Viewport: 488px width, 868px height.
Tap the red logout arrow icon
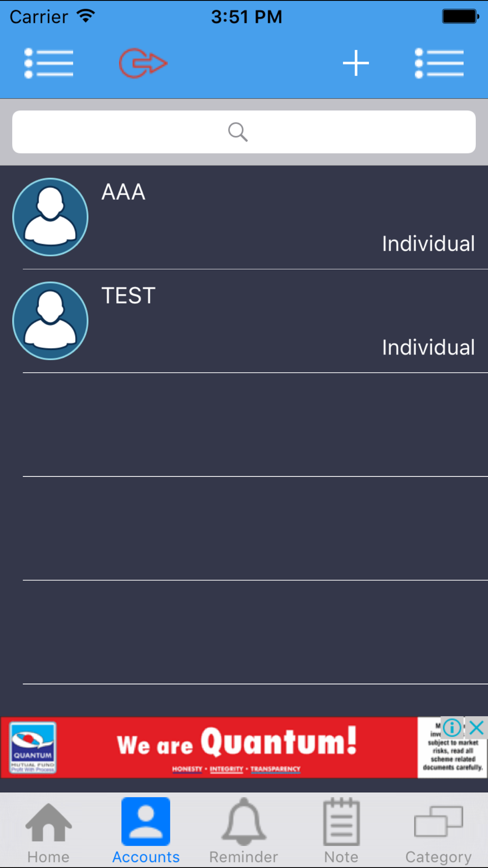(x=143, y=63)
